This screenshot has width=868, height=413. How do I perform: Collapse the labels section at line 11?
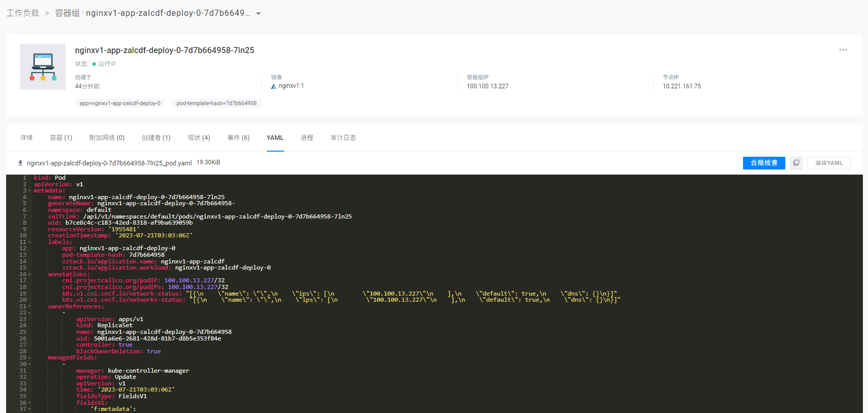pos(30,242)
